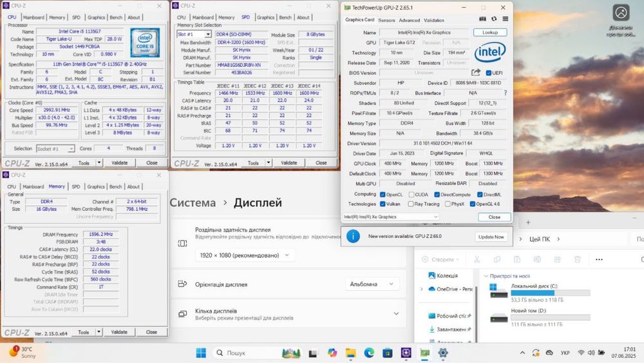Click the volume icon in system tray
644x363 pixels.
pos(591,353)
